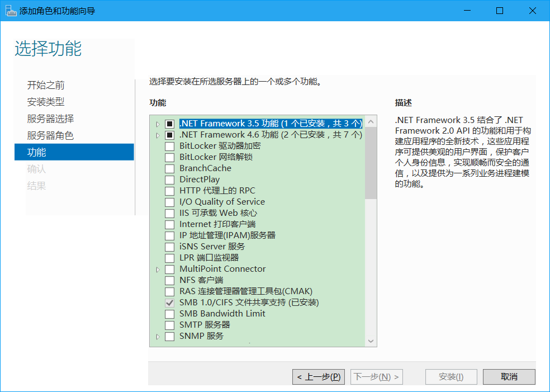The image size is (550, 392).
Task: Check the IP 地址管理(IPAM)服务器 checkbox
Action: coord(170,235)
